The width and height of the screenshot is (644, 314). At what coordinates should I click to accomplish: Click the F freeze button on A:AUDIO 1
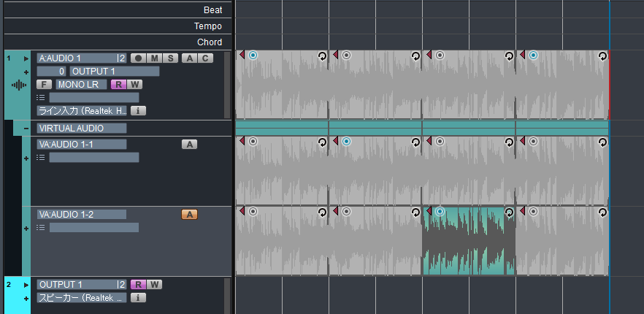click(x=44, y=85)
